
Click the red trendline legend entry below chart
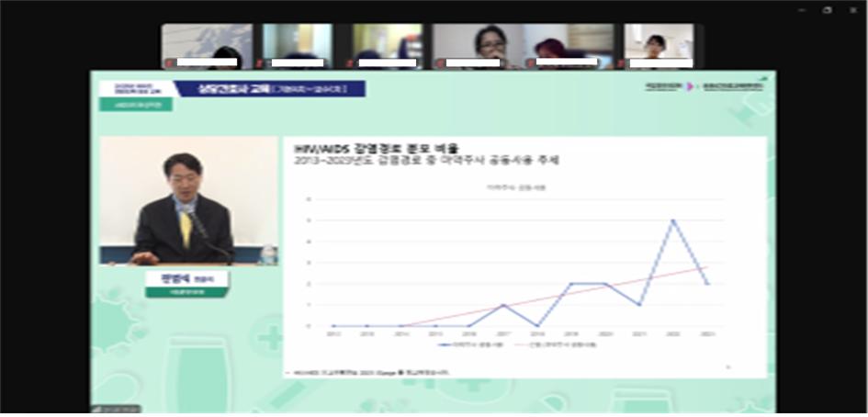555,344
